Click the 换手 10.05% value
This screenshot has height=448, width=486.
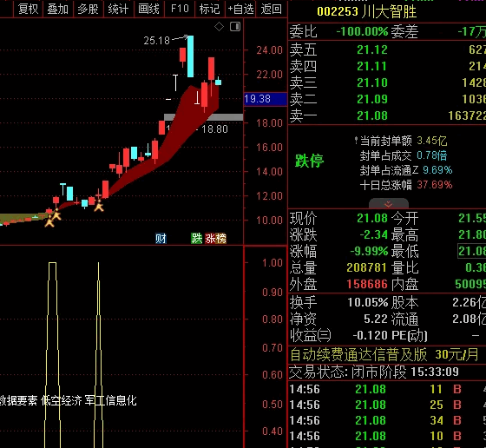368,302
